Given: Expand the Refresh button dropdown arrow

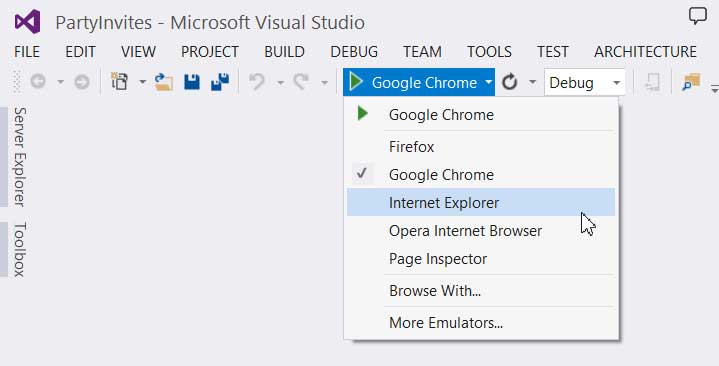Looking at the screenshot, I should 532,83.
